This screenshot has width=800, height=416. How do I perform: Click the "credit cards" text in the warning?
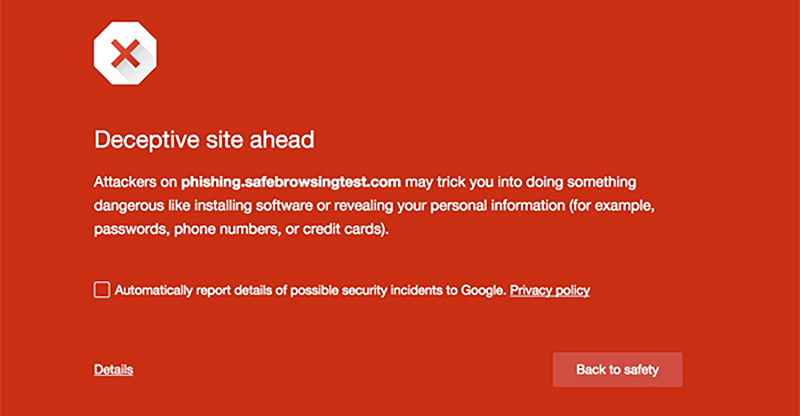click(x=350, y=228)
